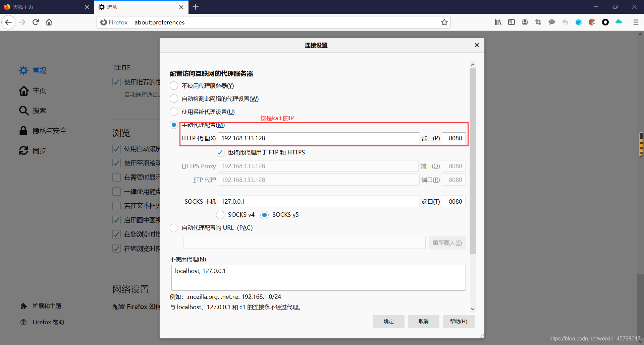Open Firefox 帮助 link
Viewport: 644px width, 345px height.
pyautogui.click(x=42, y=322)
